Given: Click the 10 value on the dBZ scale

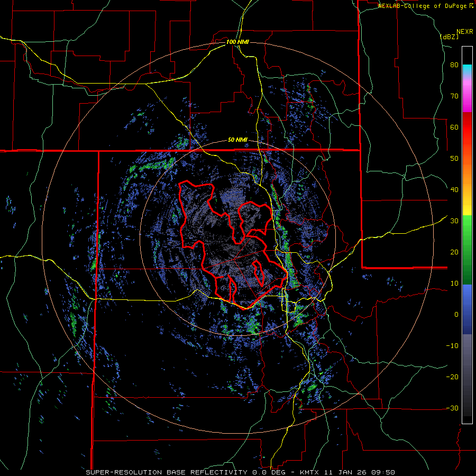Looking at the screenshot, I should (x=454, y=283).
